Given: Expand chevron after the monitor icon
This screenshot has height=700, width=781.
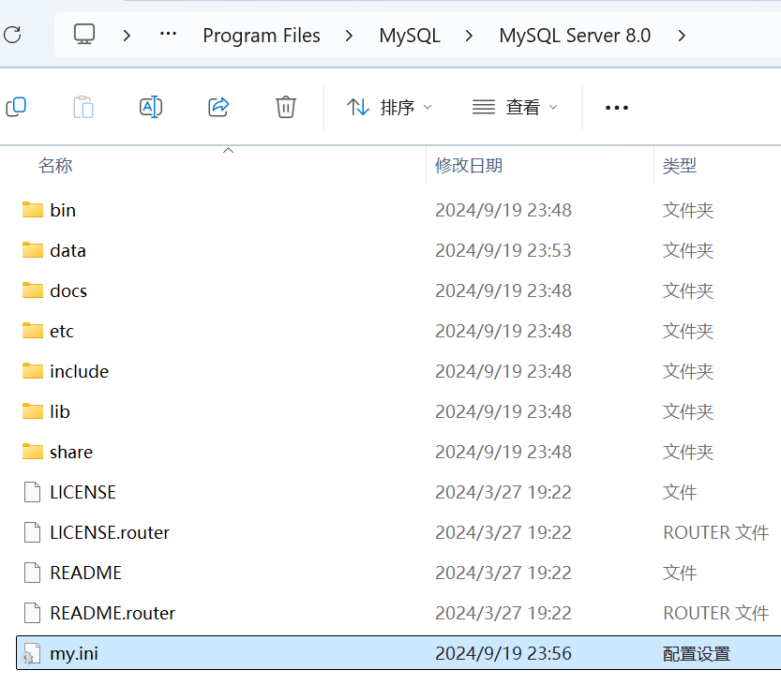Looking at the screenshot, I should click(127, 36).
